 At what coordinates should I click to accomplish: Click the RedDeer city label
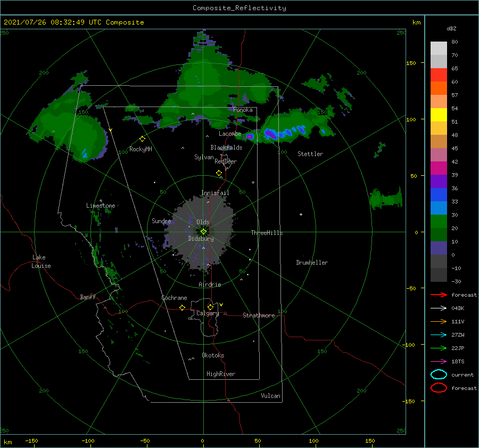tap(226, 161)
